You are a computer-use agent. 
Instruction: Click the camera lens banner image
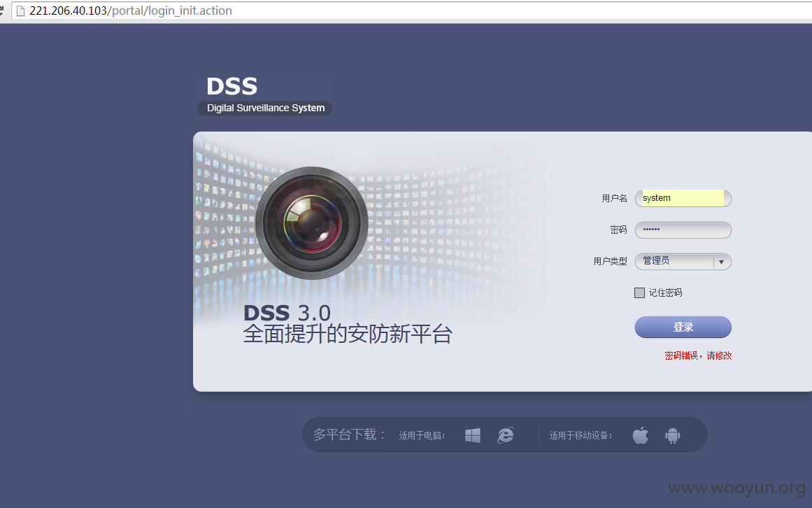click(x=311, y=223)
